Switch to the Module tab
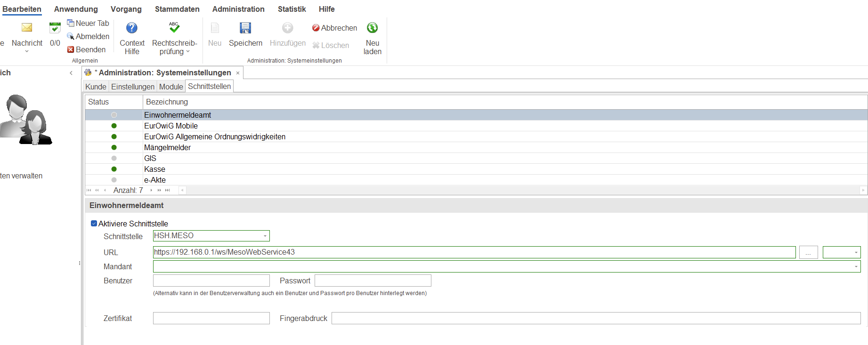 point(171,87)
